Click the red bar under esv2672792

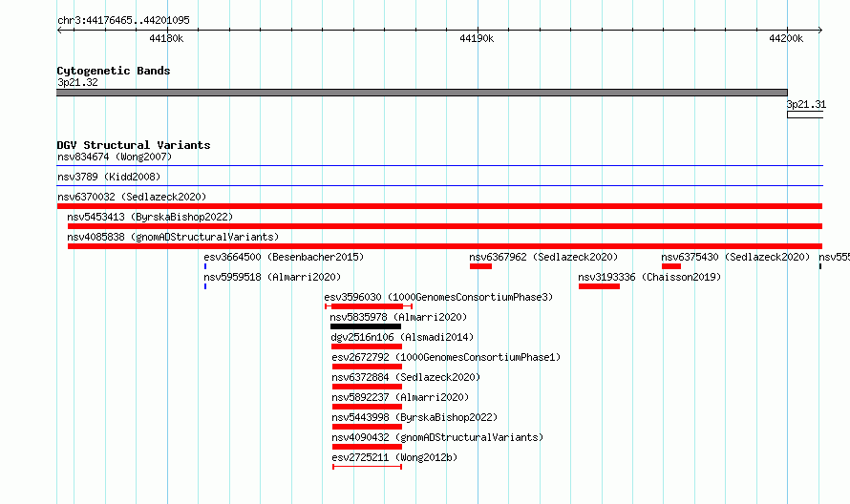[367, 367]
